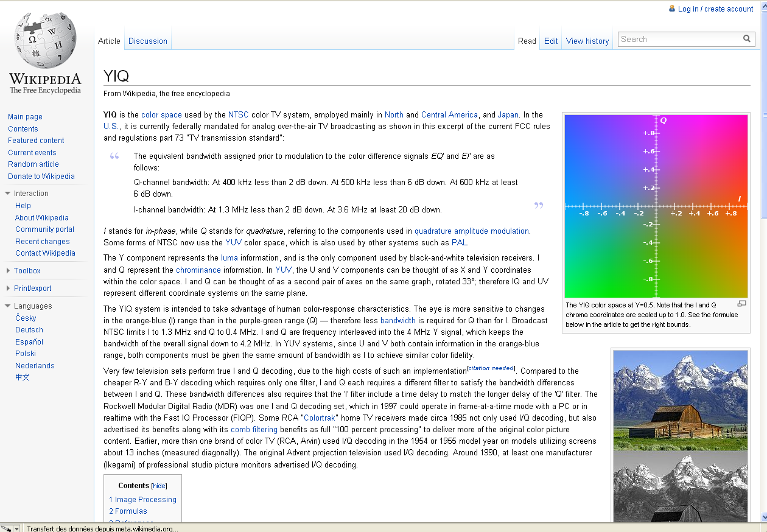
Task: Follow the PAL link
Action: pos(459,243)
